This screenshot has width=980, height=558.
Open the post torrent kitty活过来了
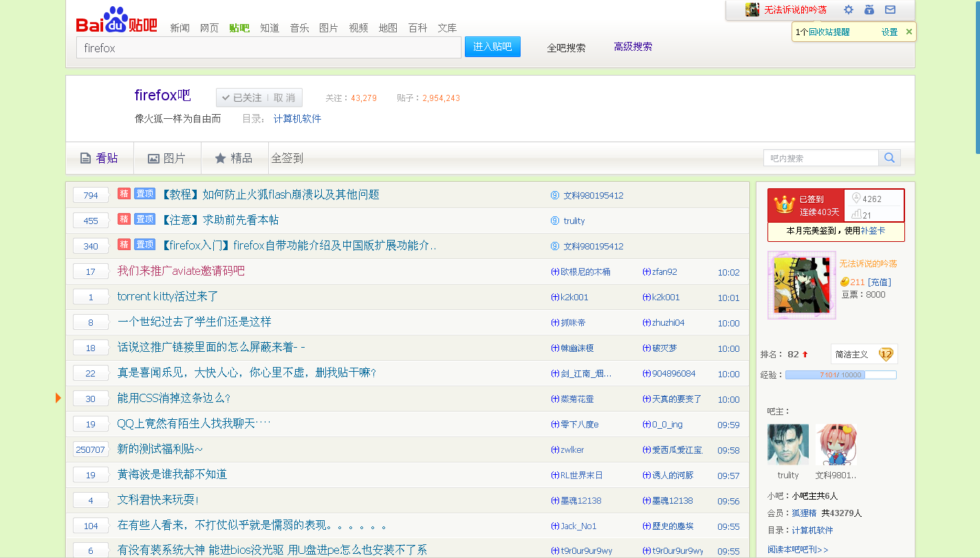(x=168, y=296)
